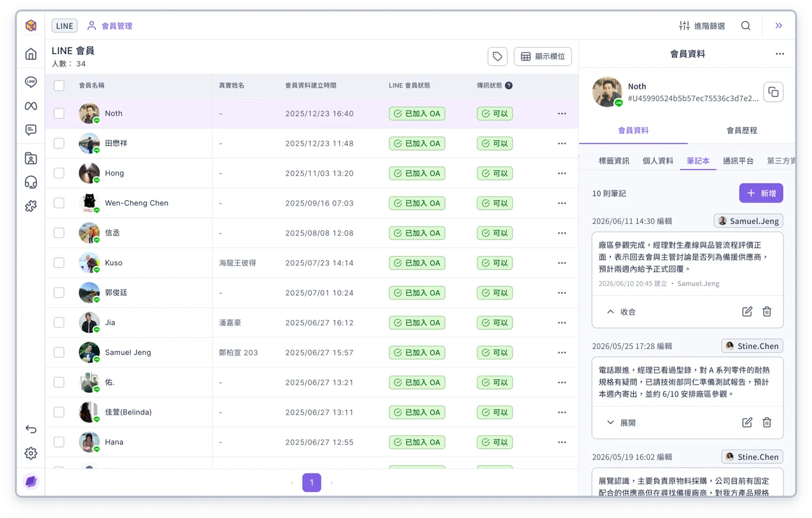The image size is (812, 518).
Task: Check the box for 田懋祥
Action: 59,143
